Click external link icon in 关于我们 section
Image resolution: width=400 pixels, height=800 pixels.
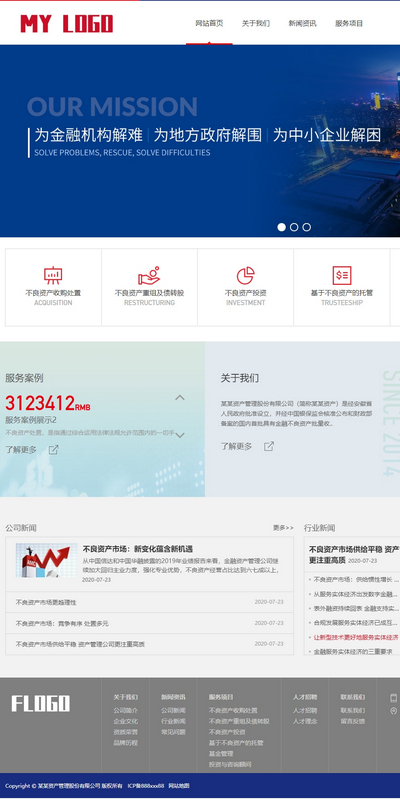click(269, 446)
